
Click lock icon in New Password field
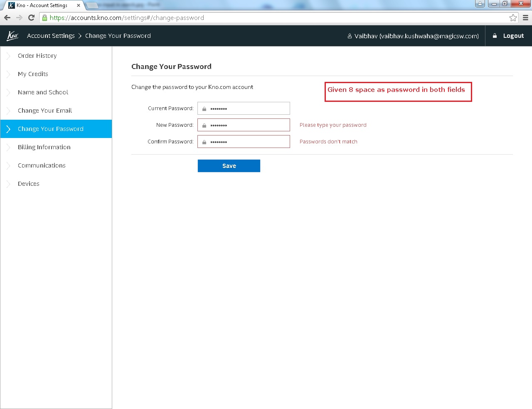point(204,126)
